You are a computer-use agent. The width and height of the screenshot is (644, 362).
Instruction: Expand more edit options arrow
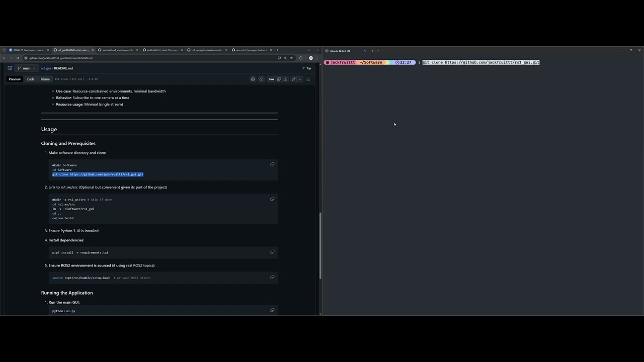pyautogui.click(x=299, y=79)
